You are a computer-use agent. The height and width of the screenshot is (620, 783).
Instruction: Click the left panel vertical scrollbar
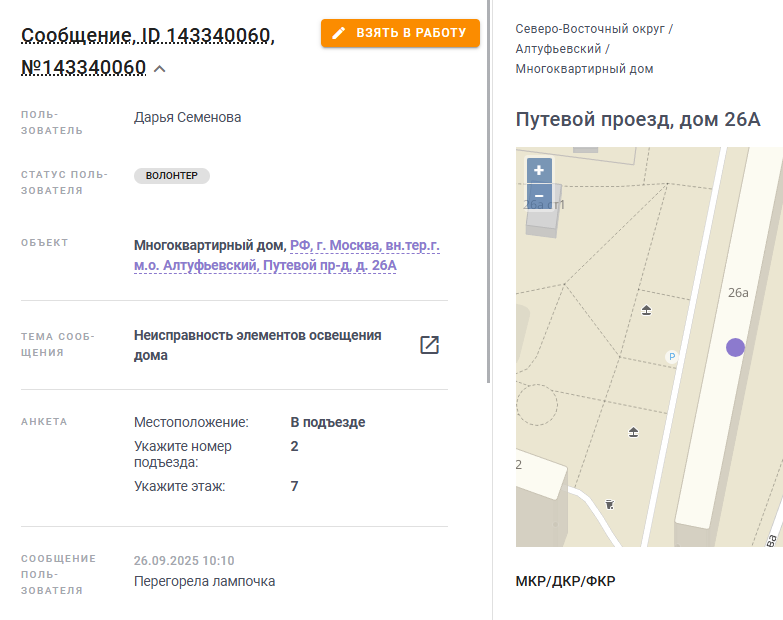pyautogui.click(x=488, y=192)
